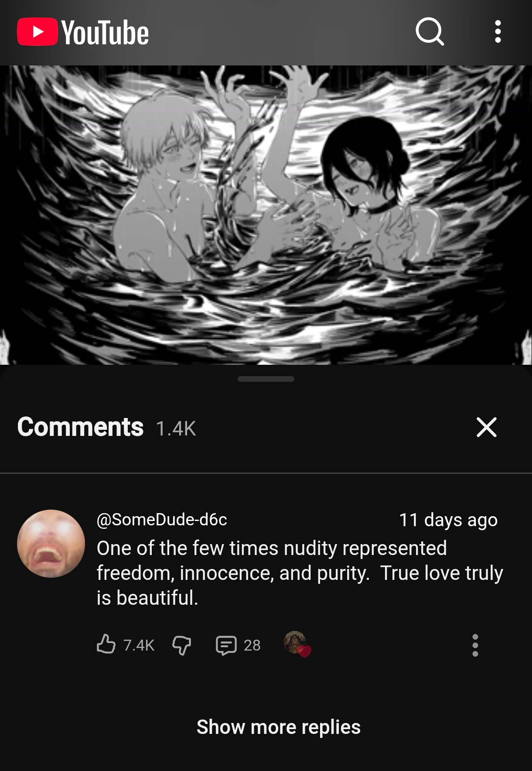Viewport: 532px width, 771px height.
Task: Click the 7.4K likes count
Action: (x=139, y=645)
